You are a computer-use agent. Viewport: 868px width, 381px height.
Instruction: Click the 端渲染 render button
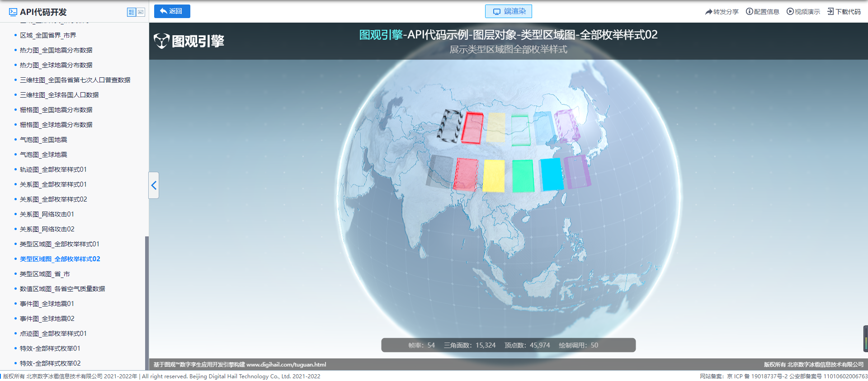tap(509, 11)
